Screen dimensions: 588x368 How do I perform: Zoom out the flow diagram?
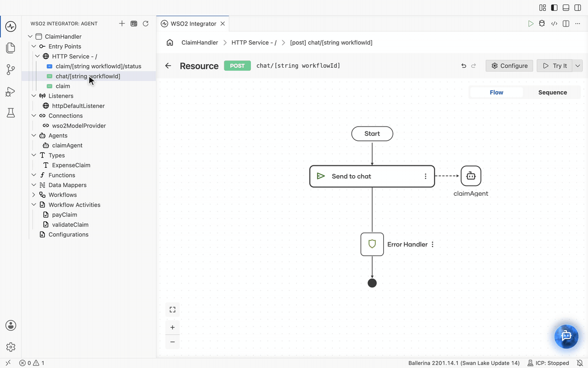pos(172,342)
